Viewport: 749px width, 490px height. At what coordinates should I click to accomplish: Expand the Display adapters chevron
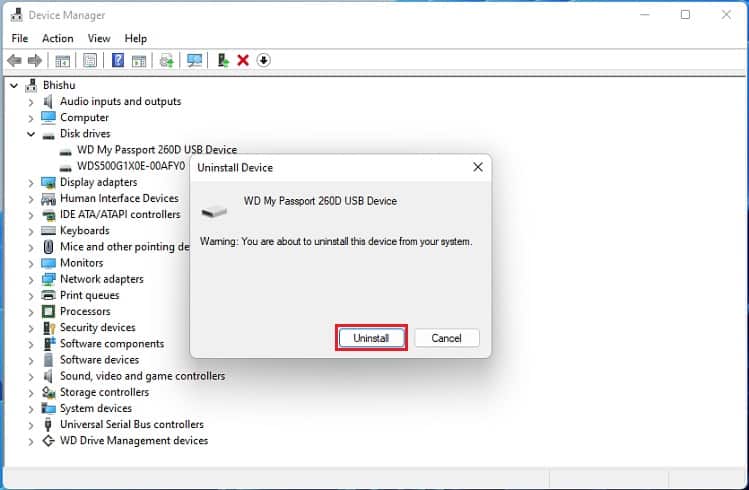pos(31,183)
